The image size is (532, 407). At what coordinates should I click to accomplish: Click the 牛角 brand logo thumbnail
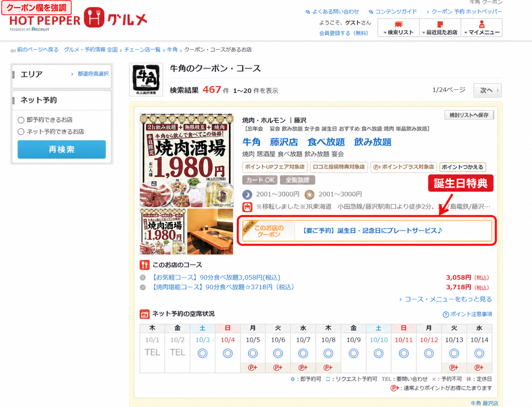click(146, 80)
